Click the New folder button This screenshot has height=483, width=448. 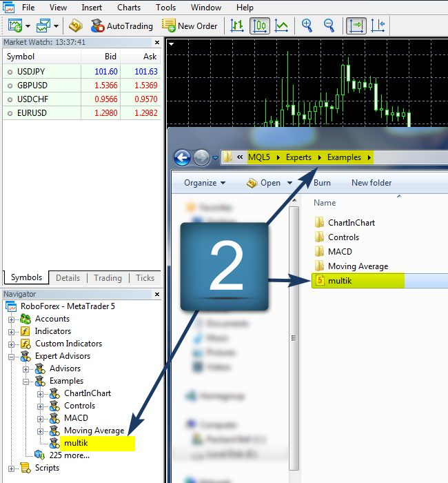coord(371,183)
